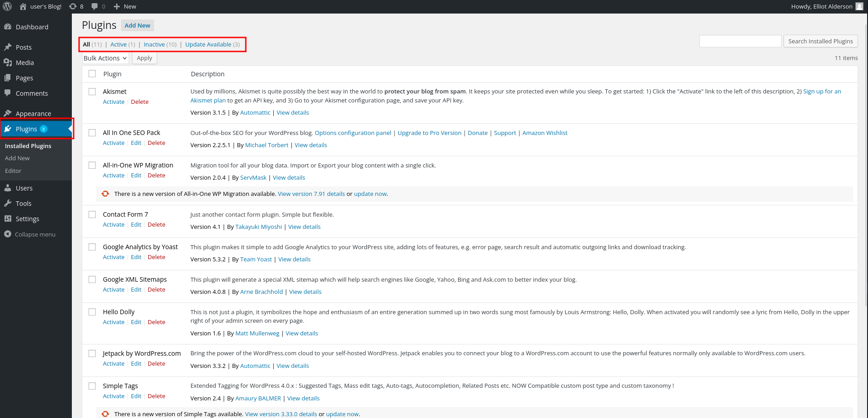868x418 pixels.
Task: Click the Settings sliders icon
Action: point(8,218)
